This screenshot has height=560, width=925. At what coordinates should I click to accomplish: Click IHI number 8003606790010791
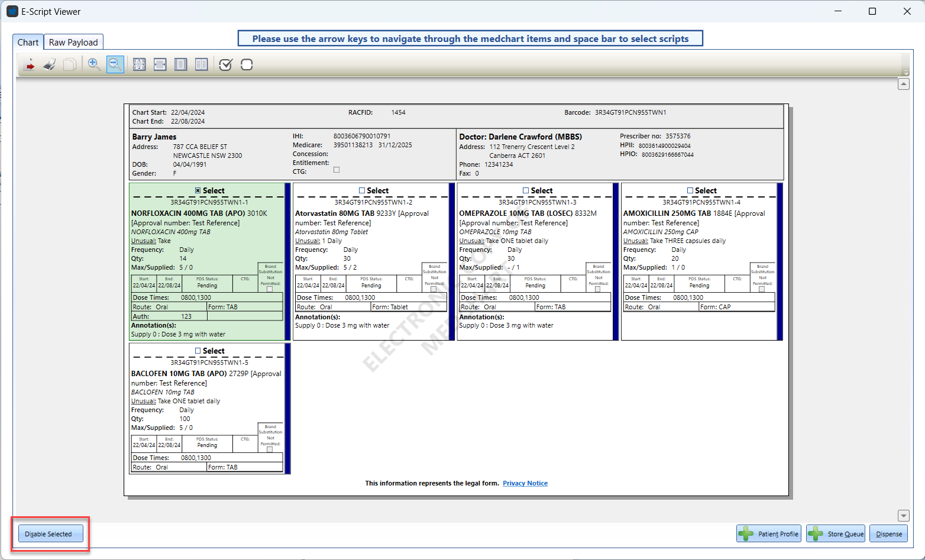tap(362, 136)
